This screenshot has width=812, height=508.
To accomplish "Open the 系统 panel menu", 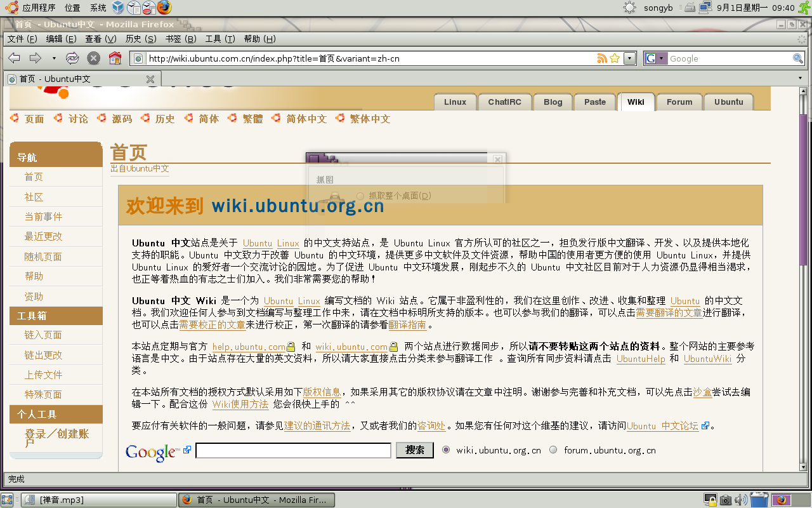I will click(x=98, y=8).
